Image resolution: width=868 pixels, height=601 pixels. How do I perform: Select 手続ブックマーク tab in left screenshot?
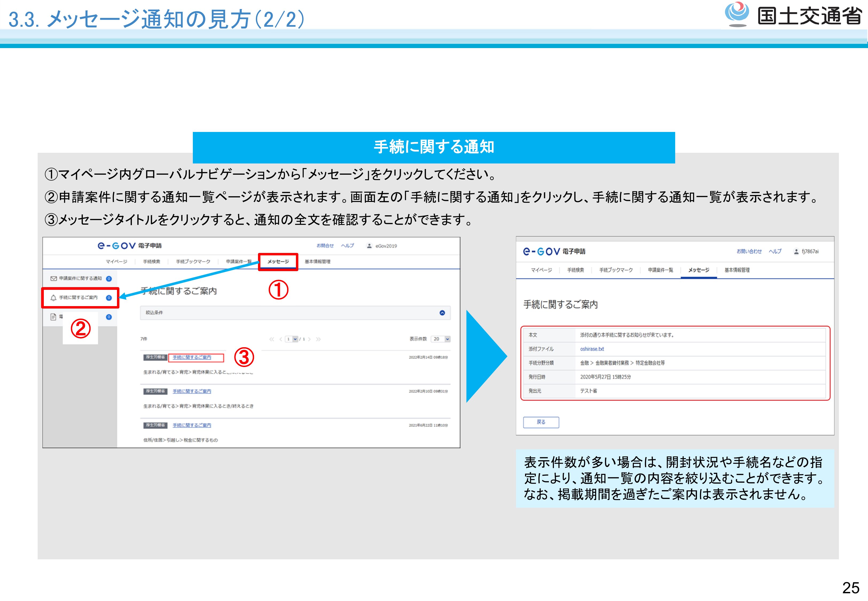pyautogui.click(x=193, y=262)
